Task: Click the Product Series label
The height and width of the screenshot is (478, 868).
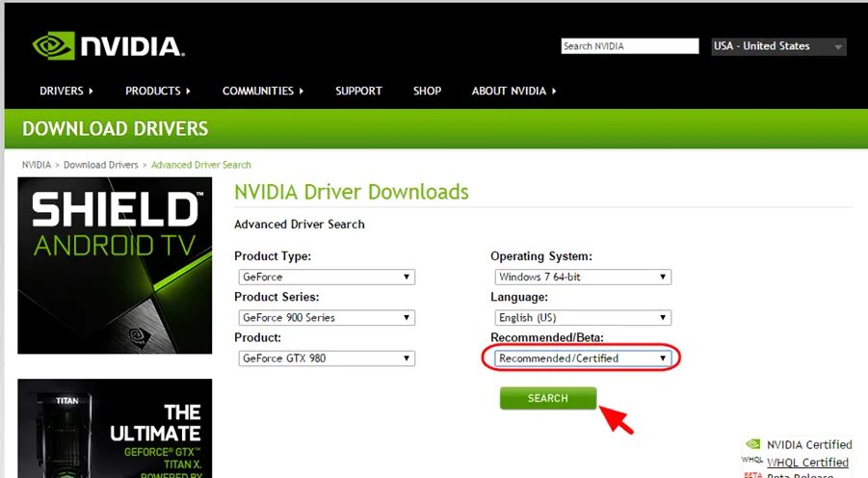Action: click(x=276, y=297)
